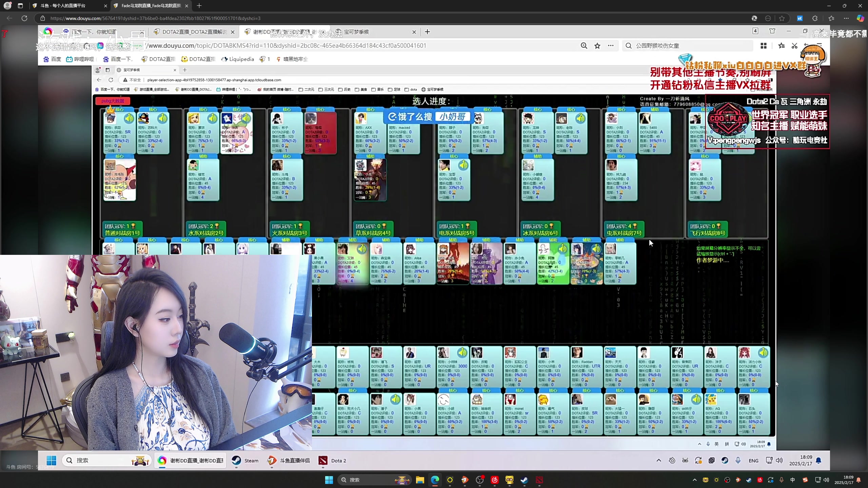This screenshot has height=488, width=868.
Task: Toggle microphone icon on the streamed taskbar
Action: pos(738,460)
